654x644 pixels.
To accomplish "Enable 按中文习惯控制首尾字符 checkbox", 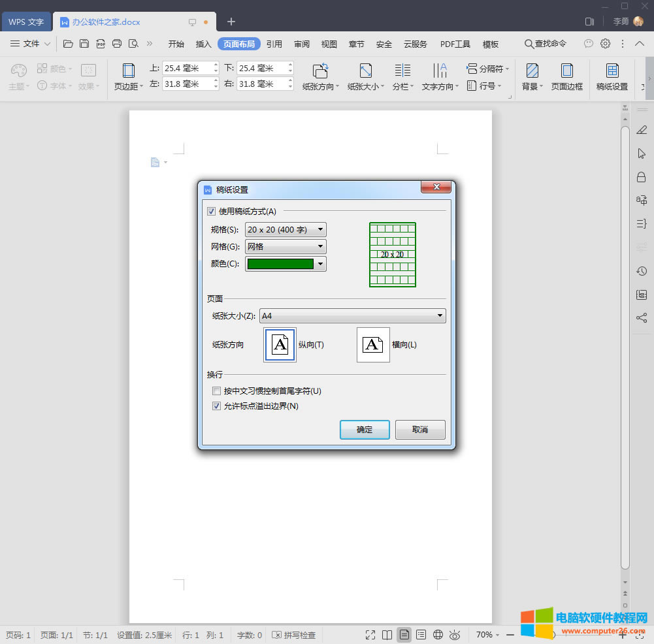I will coord(217,391).
